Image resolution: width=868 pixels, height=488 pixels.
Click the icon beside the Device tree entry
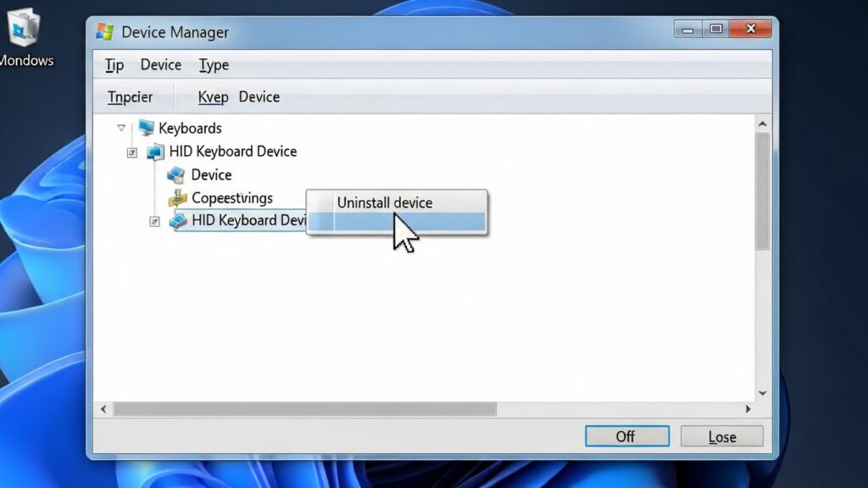[176, 175]
